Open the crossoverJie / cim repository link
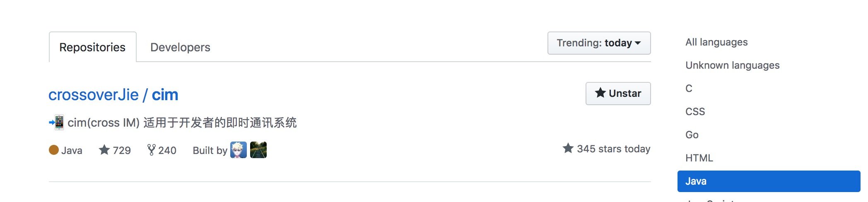 [113, 95]
